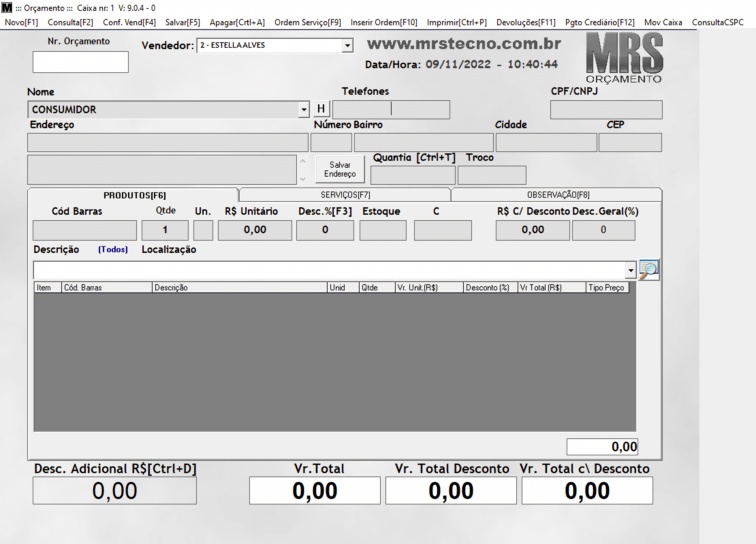Click the Desc. Adicional R$[Ctrl+D] field
The height and width of the screenshot is (544, 756).
click(115, 490)
